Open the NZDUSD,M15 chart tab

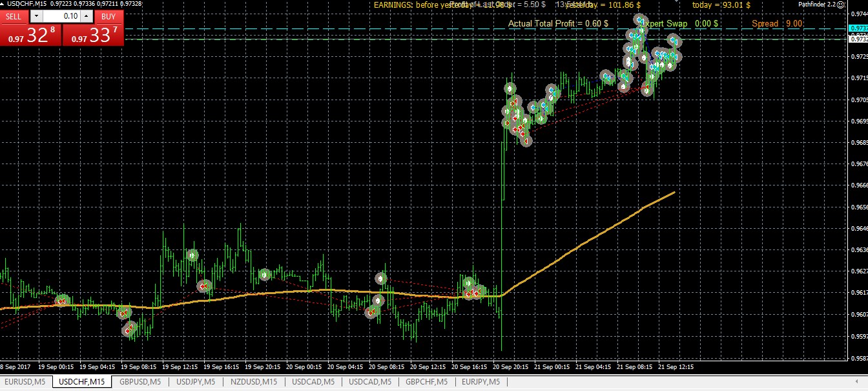pos(253,382)
